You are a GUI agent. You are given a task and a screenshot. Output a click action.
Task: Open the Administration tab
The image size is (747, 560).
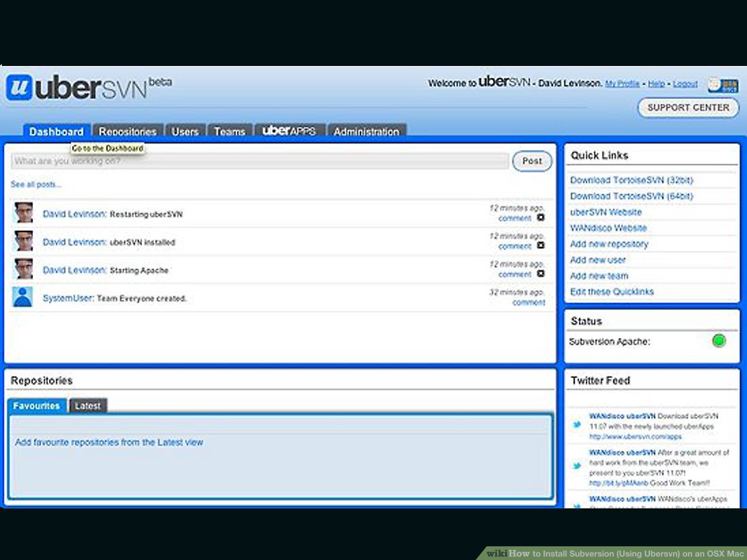(x=367, y=131)
